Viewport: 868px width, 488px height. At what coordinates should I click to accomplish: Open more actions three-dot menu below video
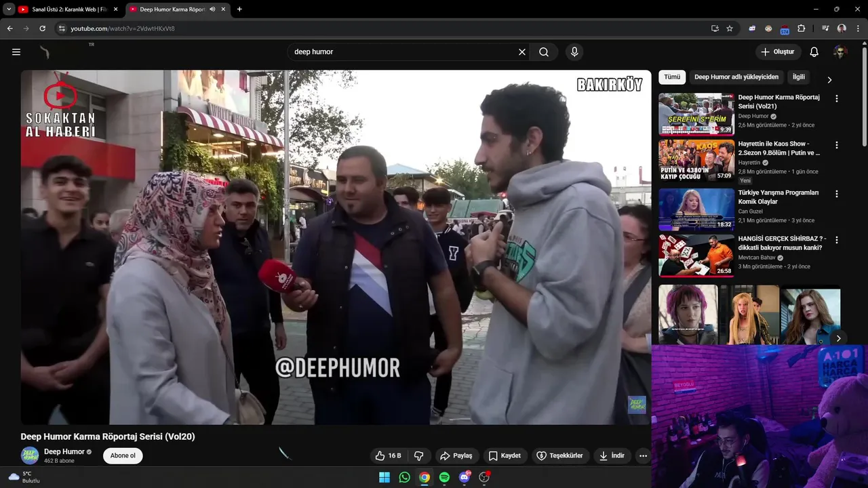pyautogui.click(x=643, y=456)
